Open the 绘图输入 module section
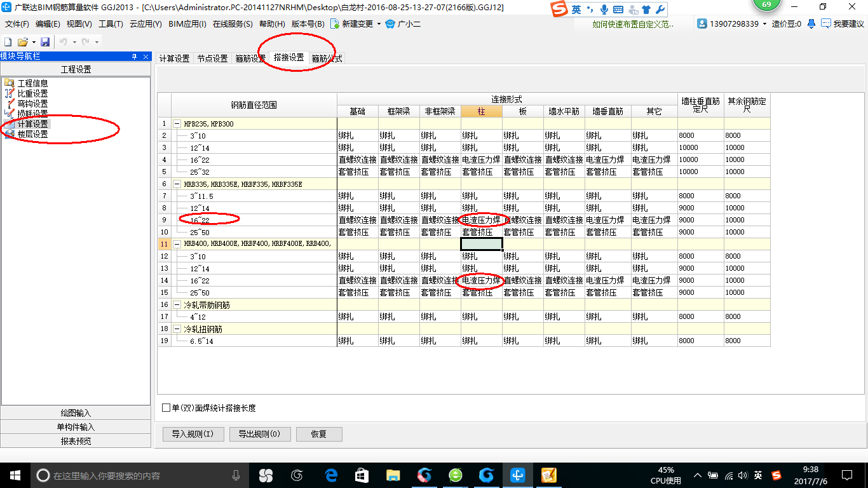The height and width of the screenshot is (488, 868). [76, 413]
